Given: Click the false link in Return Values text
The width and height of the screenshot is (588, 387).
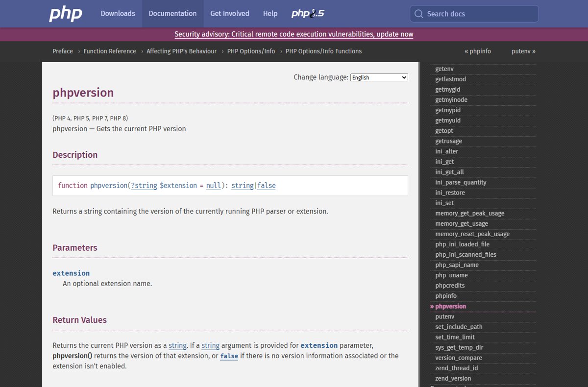Looking at the screenshot, I should click(229, 356).
